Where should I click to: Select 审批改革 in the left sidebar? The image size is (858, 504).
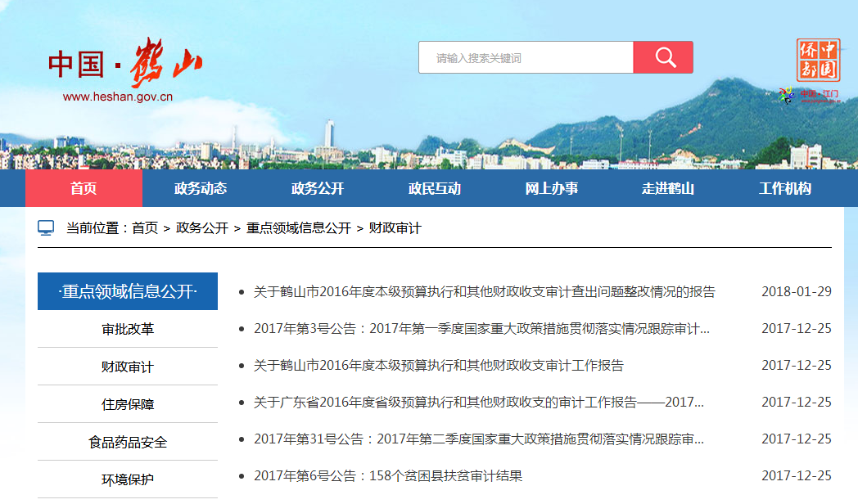click(x=128, y=330)
